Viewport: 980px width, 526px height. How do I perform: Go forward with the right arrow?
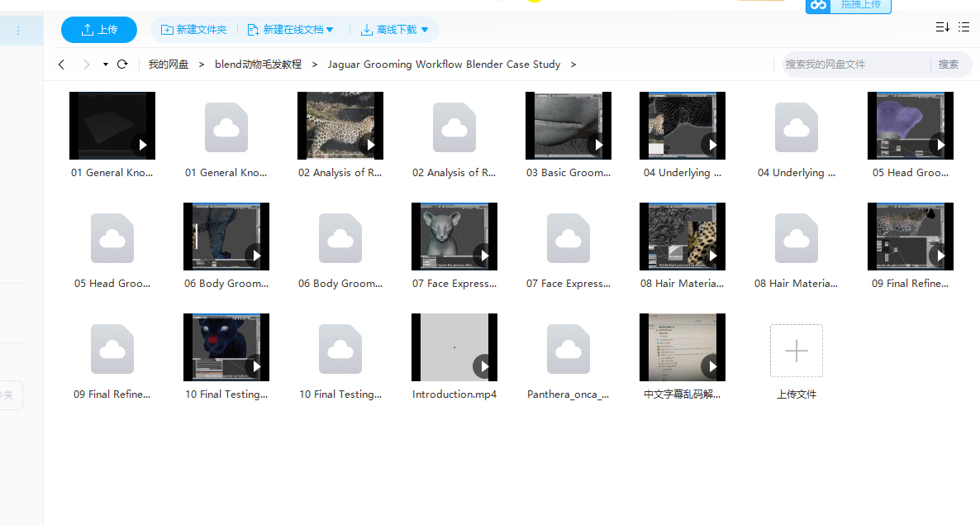coord(86,65)
